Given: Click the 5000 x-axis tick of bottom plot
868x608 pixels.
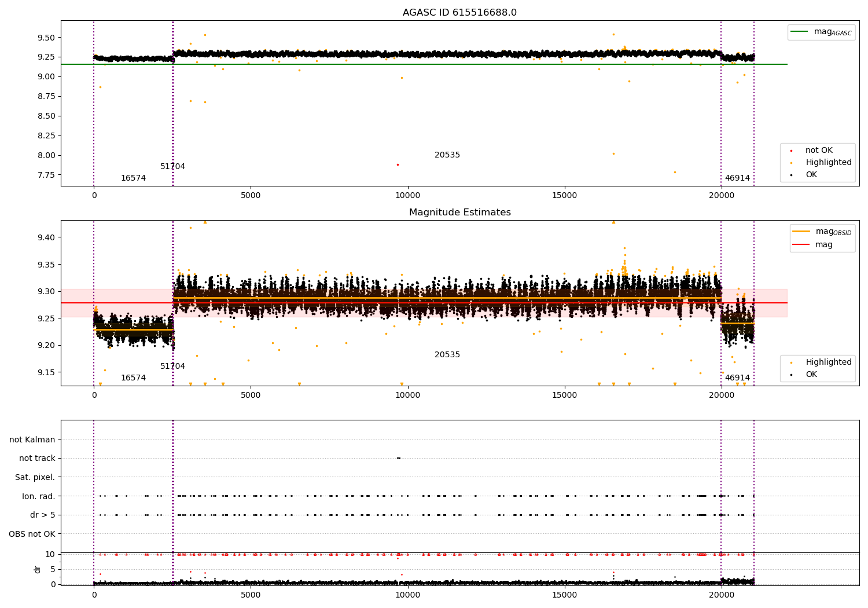Looking at the screenshot, I should point(251,595).
